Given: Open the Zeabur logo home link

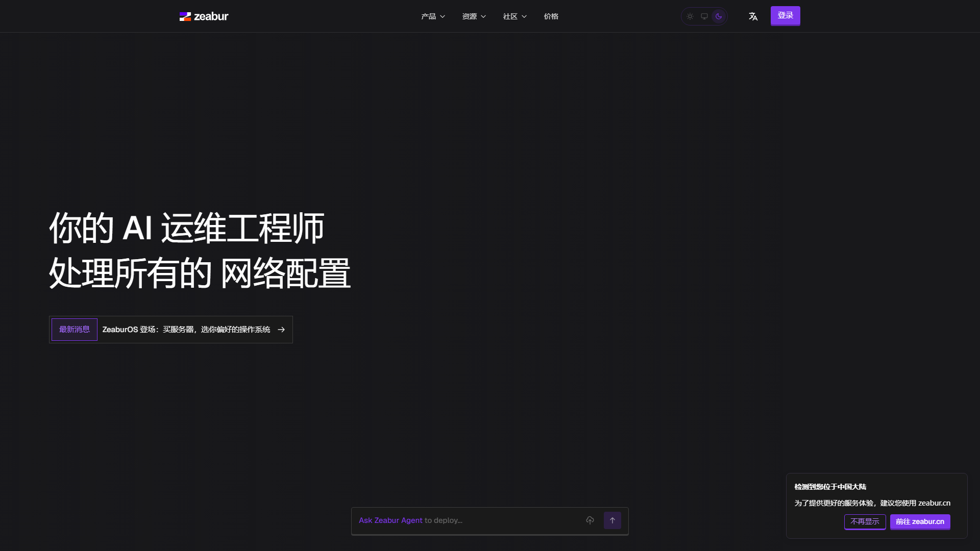Looking at the screenshot, I should pyautogui.click(x=204, y=16).
